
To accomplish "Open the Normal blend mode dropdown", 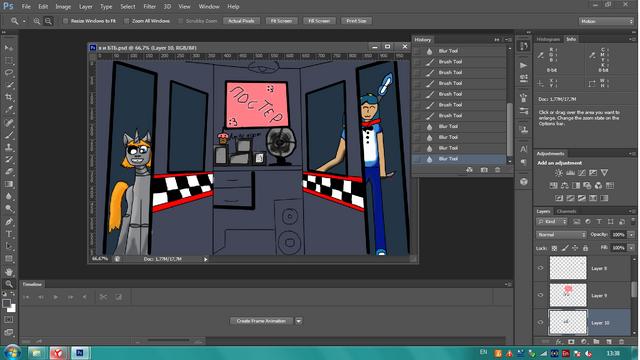I will 561,235.
